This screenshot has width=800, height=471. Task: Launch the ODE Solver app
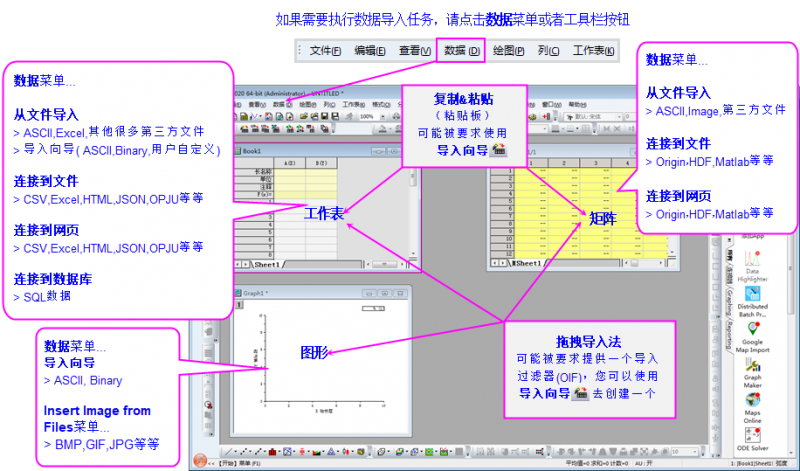click(752, 439)
